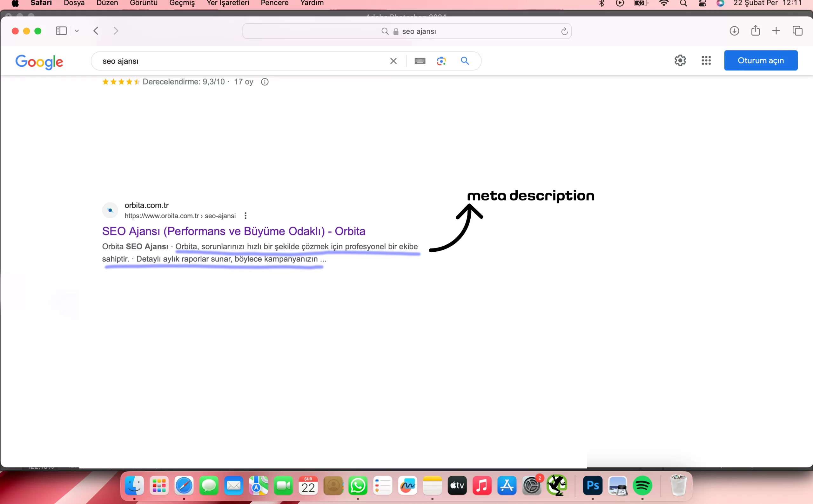Open the Görüntü menu
Viewport: 813px width, 504px height.
point(144,3)
